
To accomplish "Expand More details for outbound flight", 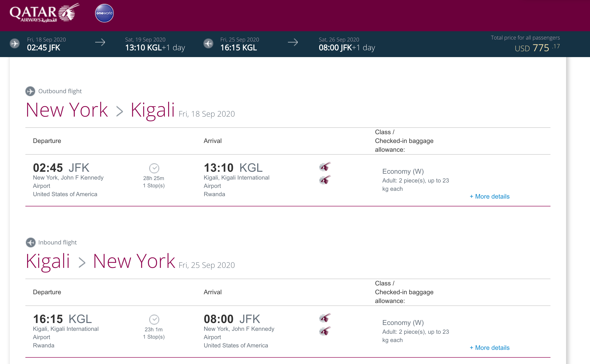I will (x=489, y=196).
